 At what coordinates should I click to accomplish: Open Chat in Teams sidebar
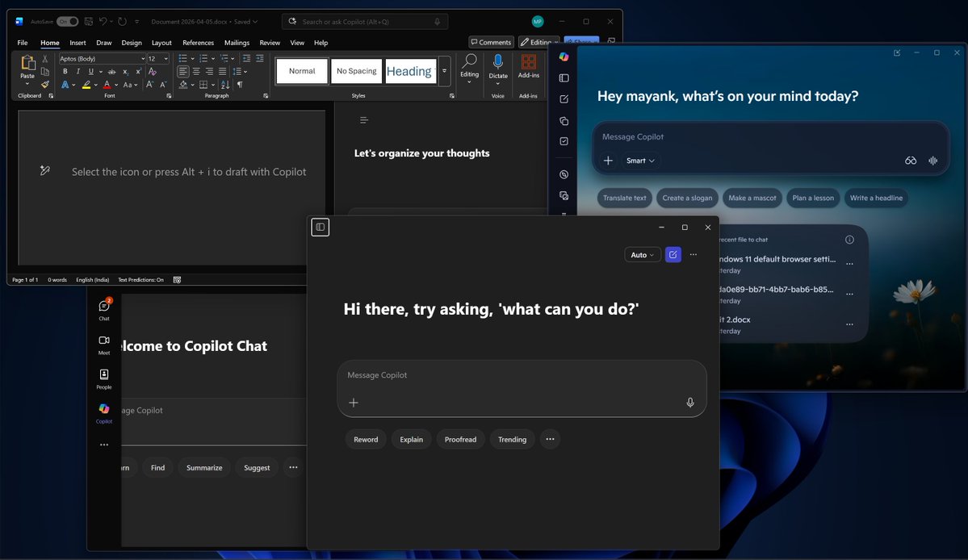pyautogui.click(x=103, y=310)
